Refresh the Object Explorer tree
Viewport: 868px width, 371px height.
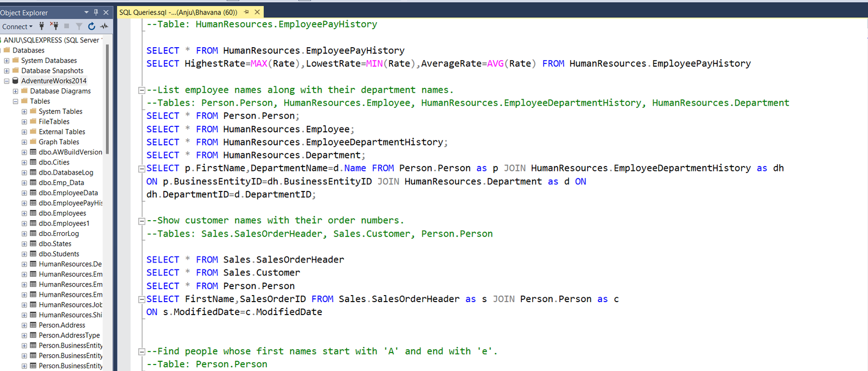(x=92, y=26)
